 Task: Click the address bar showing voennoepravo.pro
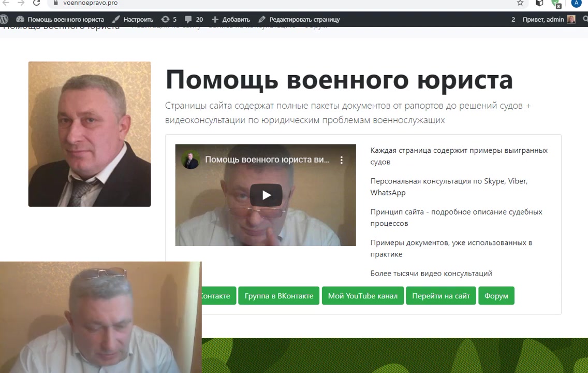(x=287, y=4)
